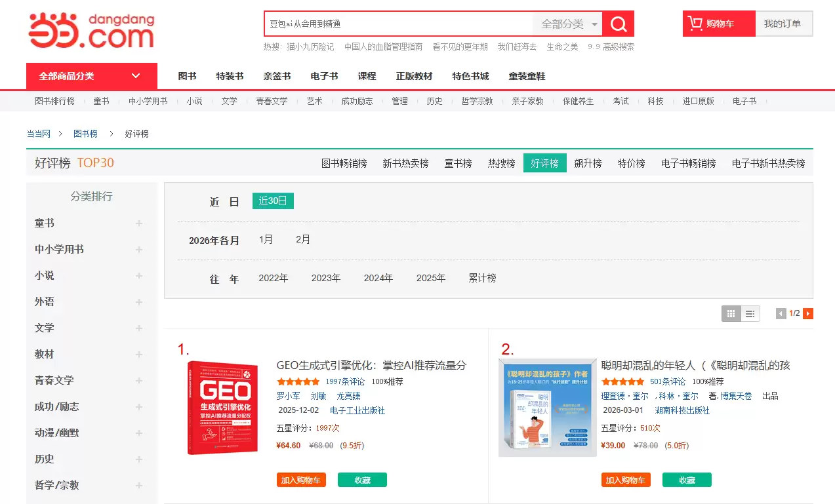Select the 近30日 time filter
This screenshot has height=504, width=835.
point(272,201)
